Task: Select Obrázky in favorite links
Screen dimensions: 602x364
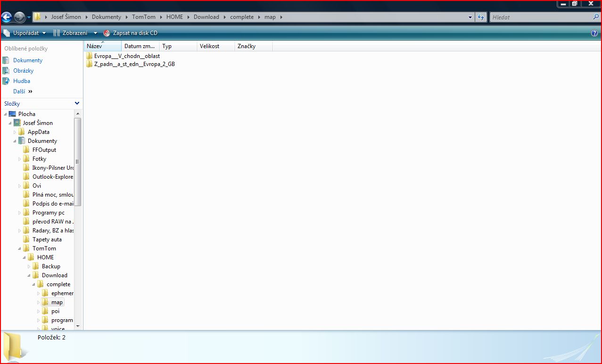Action: click(x=23, y=71)
